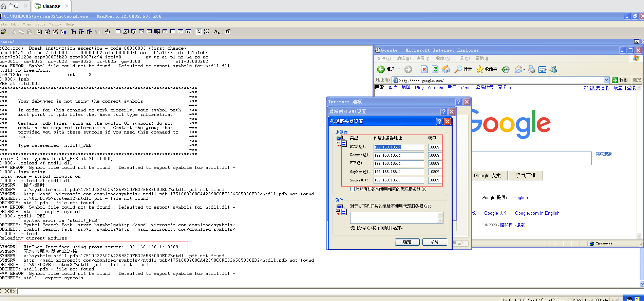The height and width of the screenshot is (301, 644).
Task: Open the YouTube link on Google page
Action: 436,88
